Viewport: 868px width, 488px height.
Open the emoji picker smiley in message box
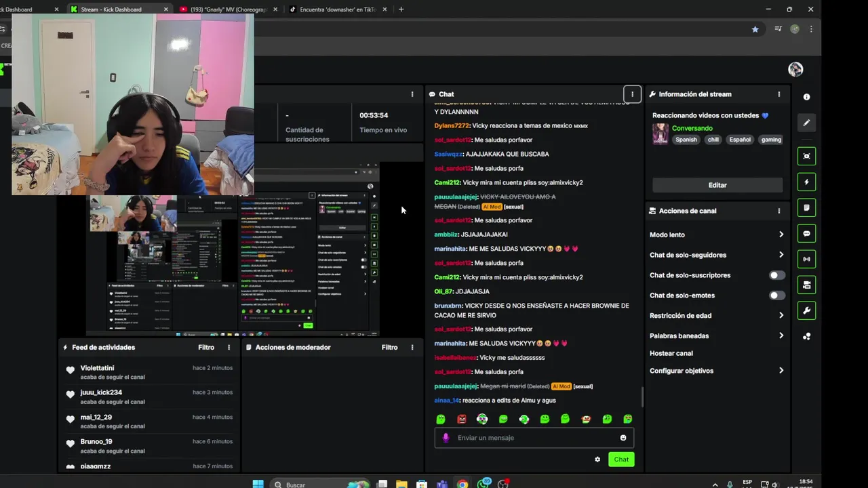pyautogui.click(x=623, y=438)
